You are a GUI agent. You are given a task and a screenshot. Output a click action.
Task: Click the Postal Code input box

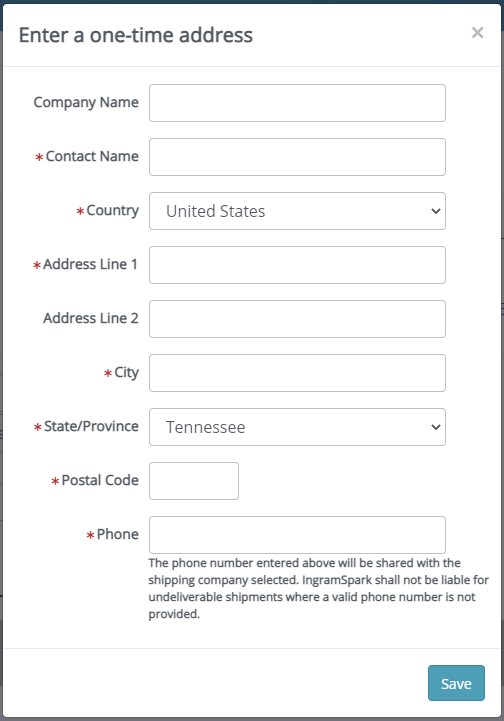[194, 481]
